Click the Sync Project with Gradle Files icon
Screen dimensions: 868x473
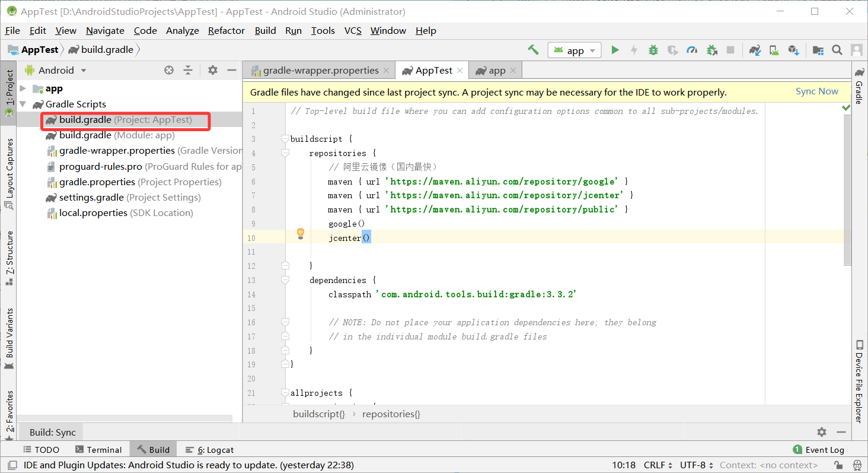(754, 50)
